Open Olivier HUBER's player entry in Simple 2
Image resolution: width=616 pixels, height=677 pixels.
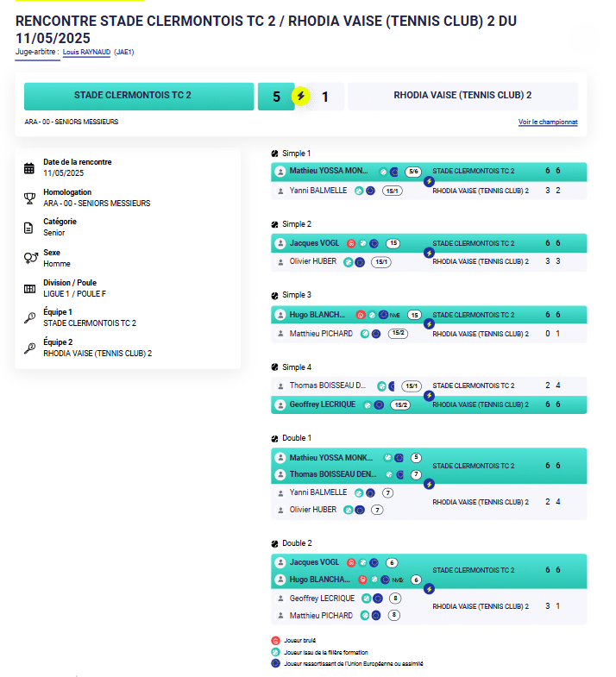pyautogui.click(x=313, y=262)
